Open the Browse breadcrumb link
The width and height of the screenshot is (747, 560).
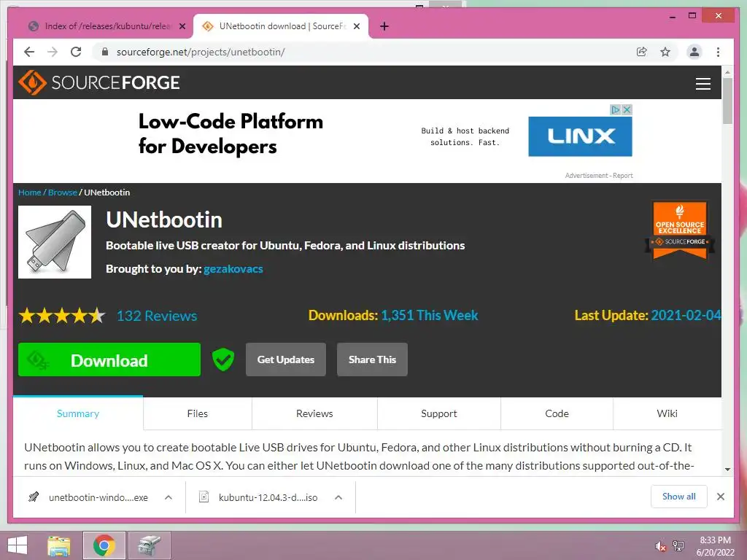pyautogui.click(x=63, y=192)
